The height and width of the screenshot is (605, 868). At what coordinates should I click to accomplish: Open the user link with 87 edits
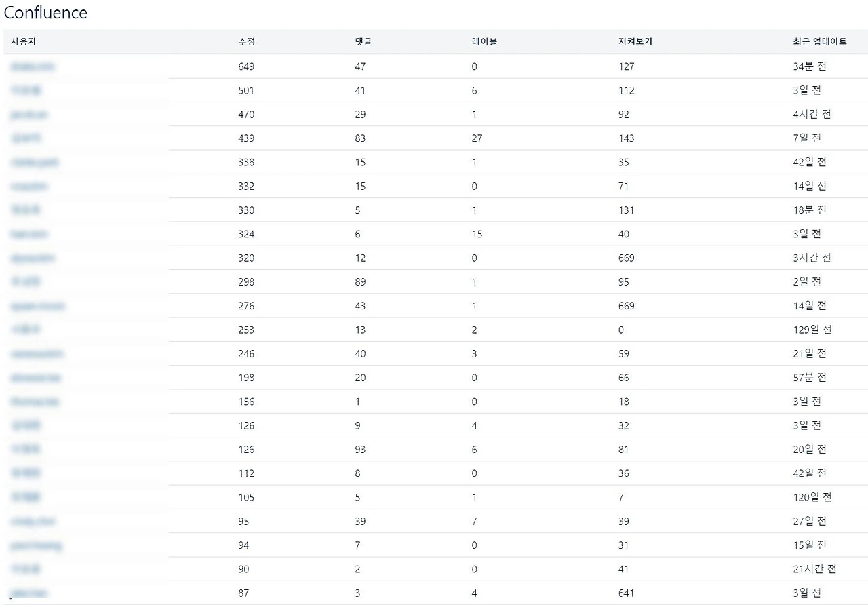click(29, 593)
